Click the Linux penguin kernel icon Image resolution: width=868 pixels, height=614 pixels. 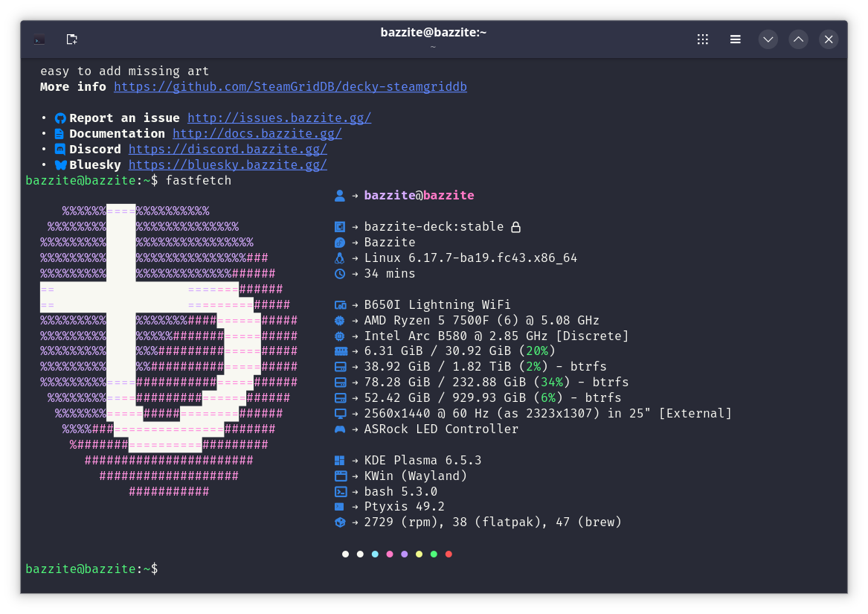point(340,258)
